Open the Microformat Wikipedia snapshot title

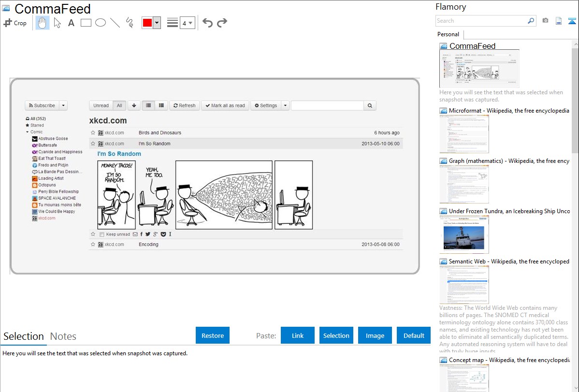pos(509,111)
